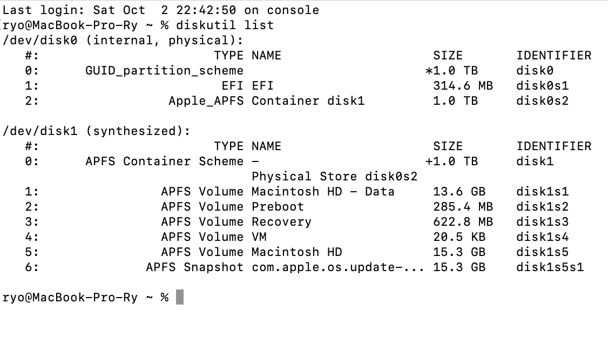This screenshot has width=608, height=364.
Task: Click the '/dev/disk0 (internal, physical)' header
Action: [123, 41]
